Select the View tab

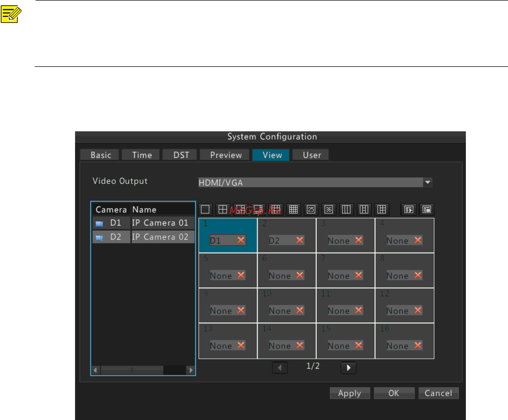[271, 155]
